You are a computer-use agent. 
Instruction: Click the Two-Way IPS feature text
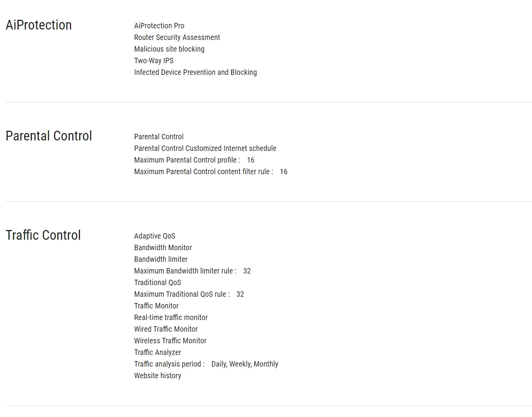click(154, 61)
